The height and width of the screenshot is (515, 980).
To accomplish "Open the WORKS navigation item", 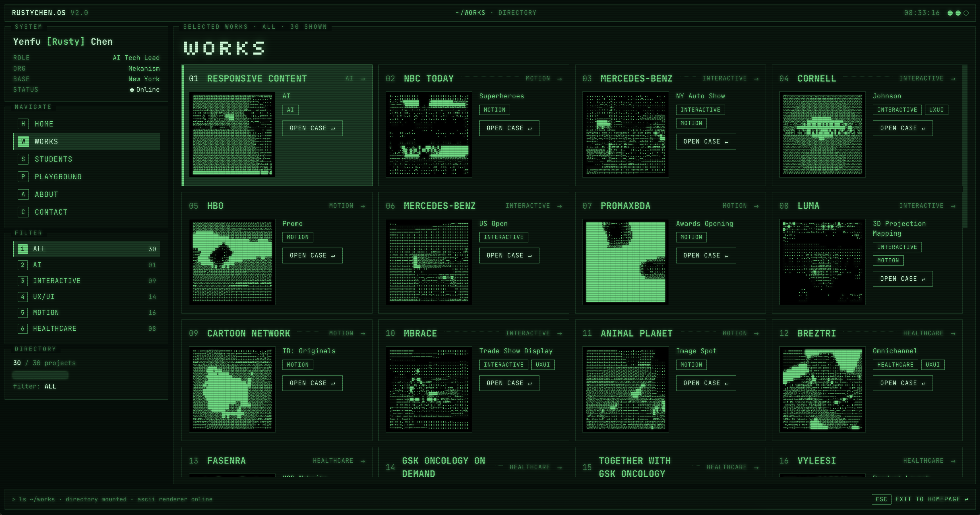I will (86, 141).
